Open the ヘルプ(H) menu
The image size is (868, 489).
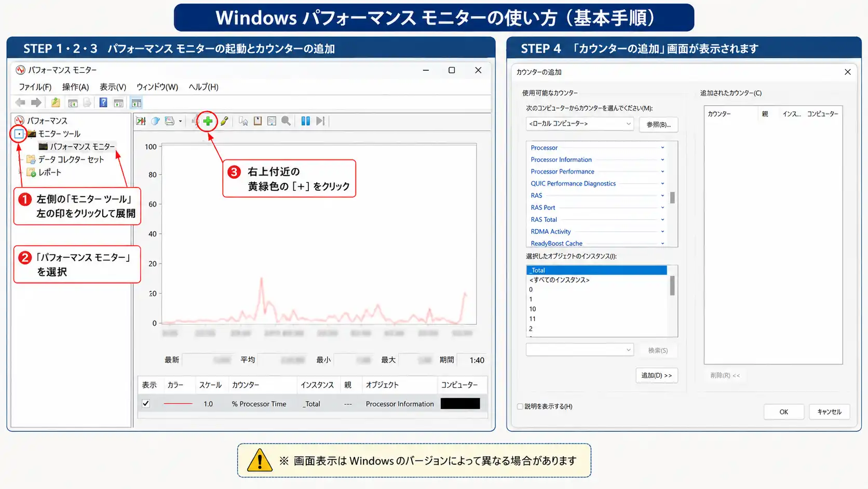pyautogui.click(x=204, y=87)
